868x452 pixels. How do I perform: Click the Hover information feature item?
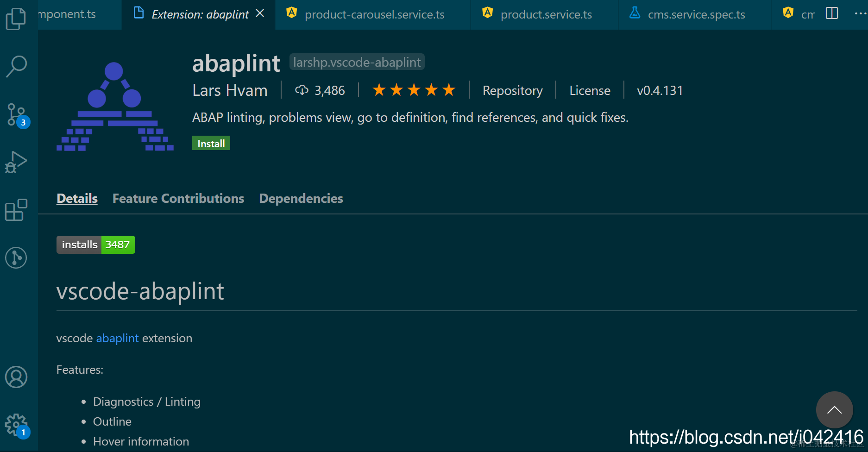141,441
